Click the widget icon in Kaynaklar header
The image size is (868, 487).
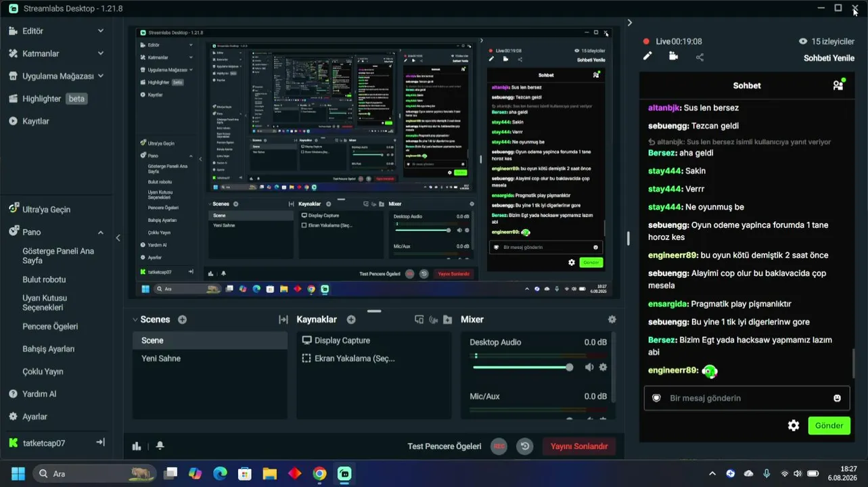419,320
